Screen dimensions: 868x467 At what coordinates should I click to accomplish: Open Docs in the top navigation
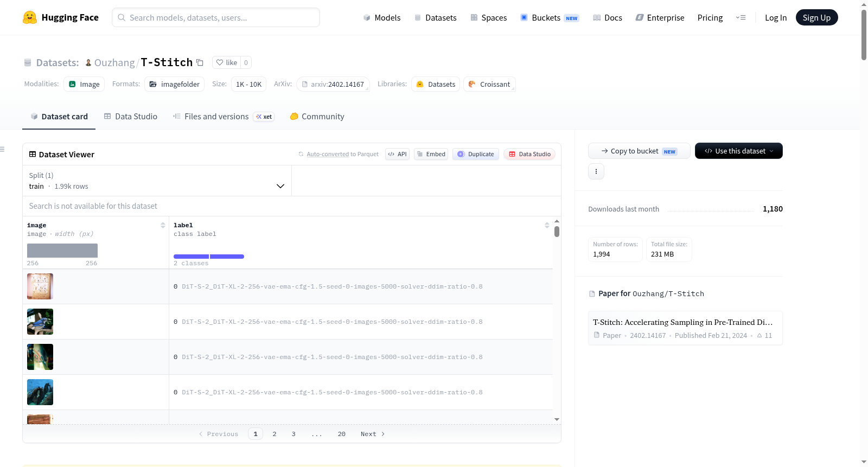pyautogui.click(x=608, y=17)
